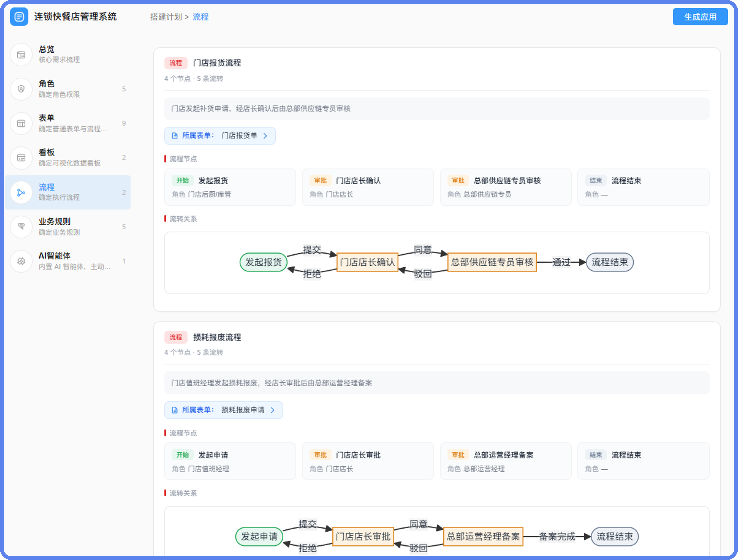
Task: Open the 看板 dashboard icon
Action: [21, 158]
